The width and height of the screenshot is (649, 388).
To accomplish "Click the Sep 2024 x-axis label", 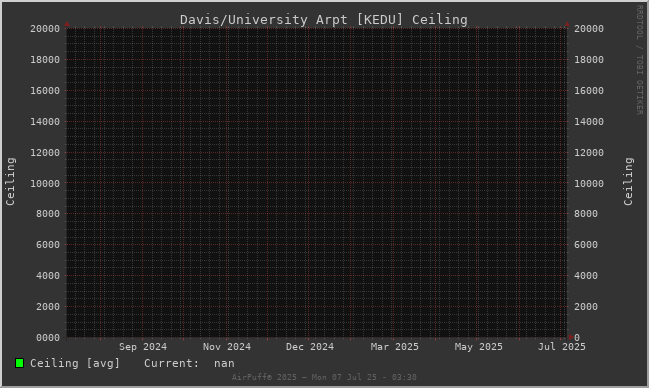I will click(x=143, y=347).
